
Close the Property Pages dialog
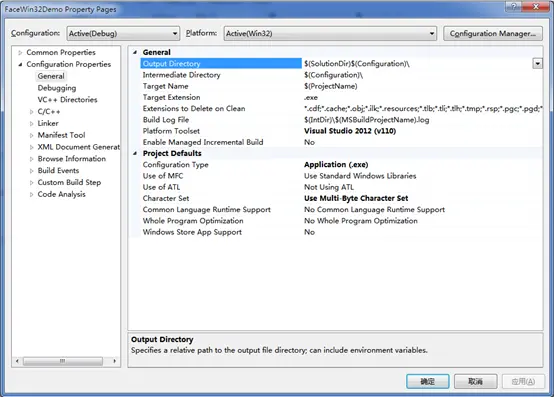pyautogui.click(x=536, y=7)
